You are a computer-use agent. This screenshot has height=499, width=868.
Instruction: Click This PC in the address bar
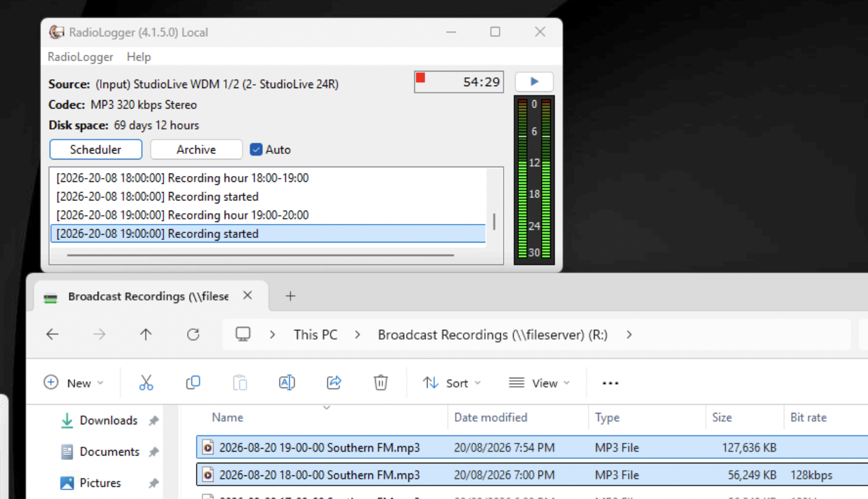[x=315, y=334]
